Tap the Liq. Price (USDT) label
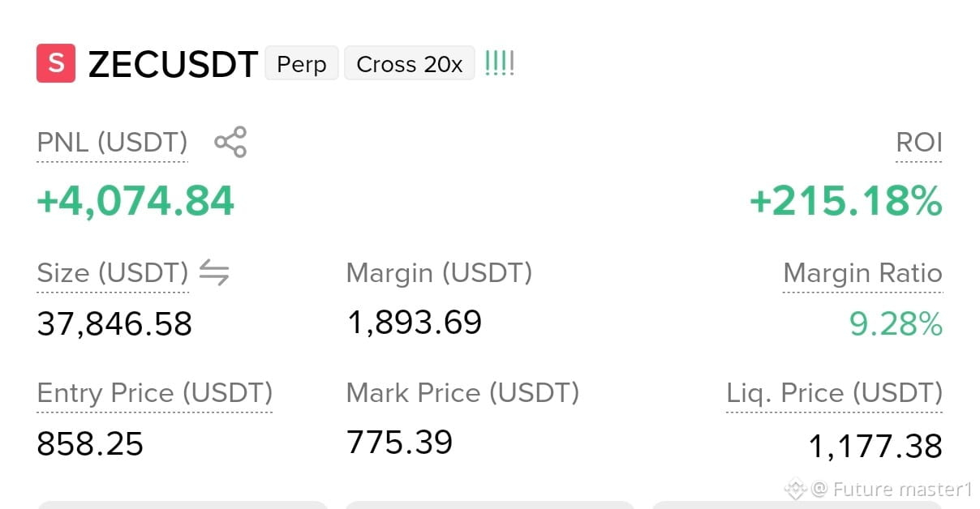Screen dimensions: 980x509 click(834, 393)
